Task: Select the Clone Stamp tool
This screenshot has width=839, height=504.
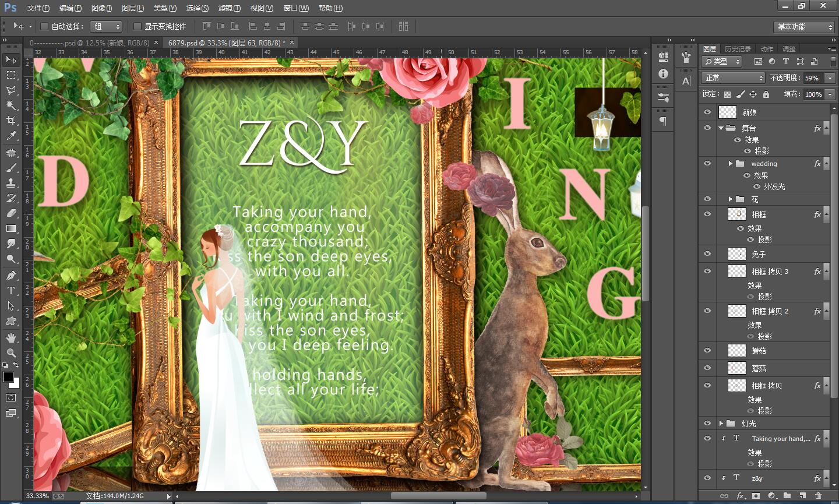Action: point(11,183)
